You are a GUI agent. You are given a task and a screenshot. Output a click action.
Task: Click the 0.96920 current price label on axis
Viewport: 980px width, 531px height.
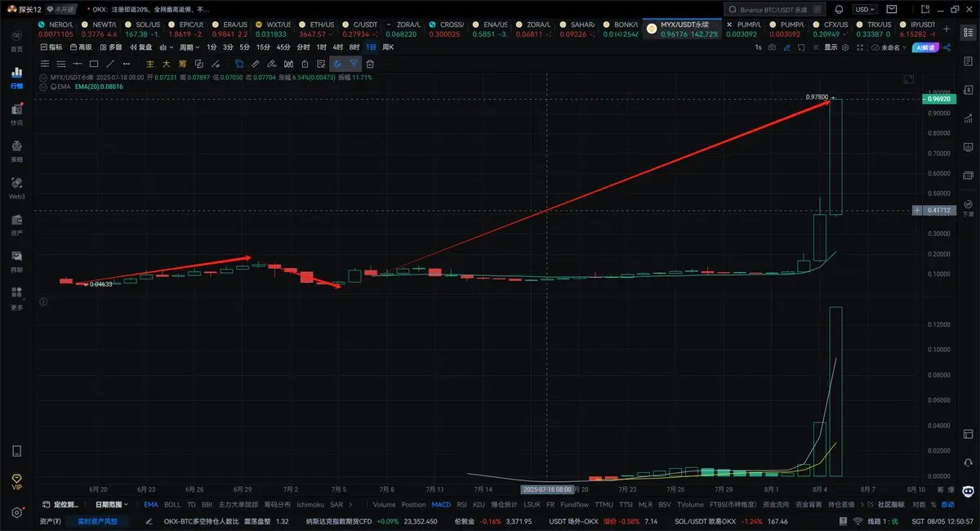point(938,99)
